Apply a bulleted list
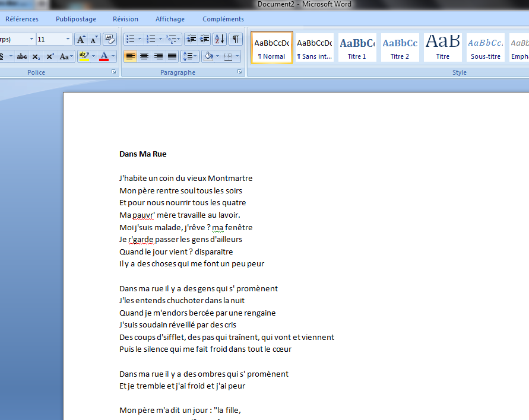This screenshot has width=529, height=420. pos(130,39)
